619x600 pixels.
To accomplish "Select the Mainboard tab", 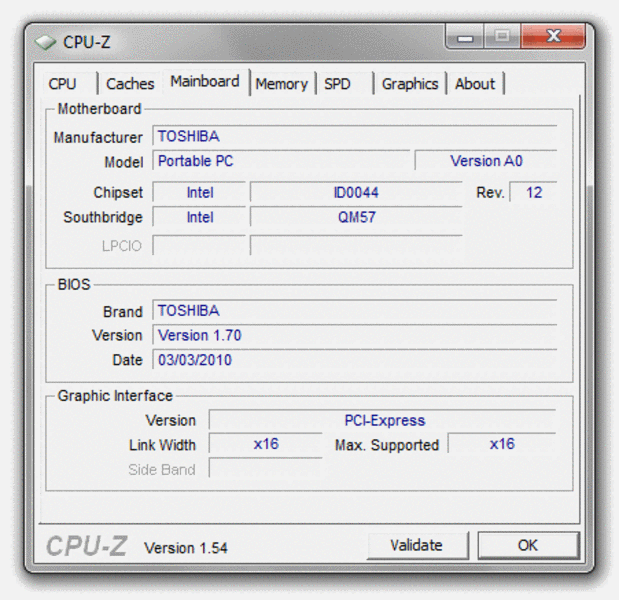I will (x=205, y=81).
